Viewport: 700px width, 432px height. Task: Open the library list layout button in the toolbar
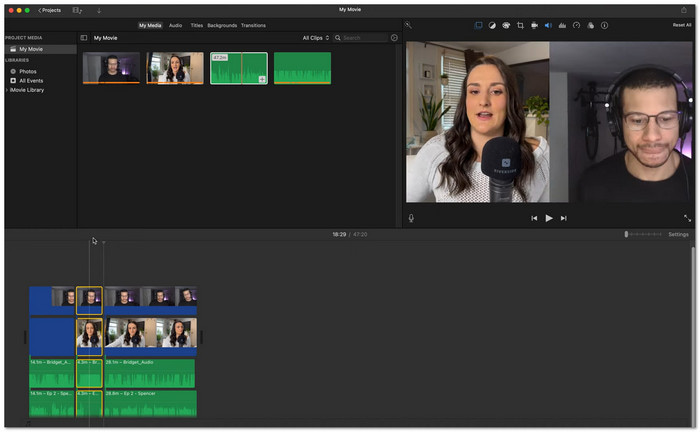tap(77, 10)
